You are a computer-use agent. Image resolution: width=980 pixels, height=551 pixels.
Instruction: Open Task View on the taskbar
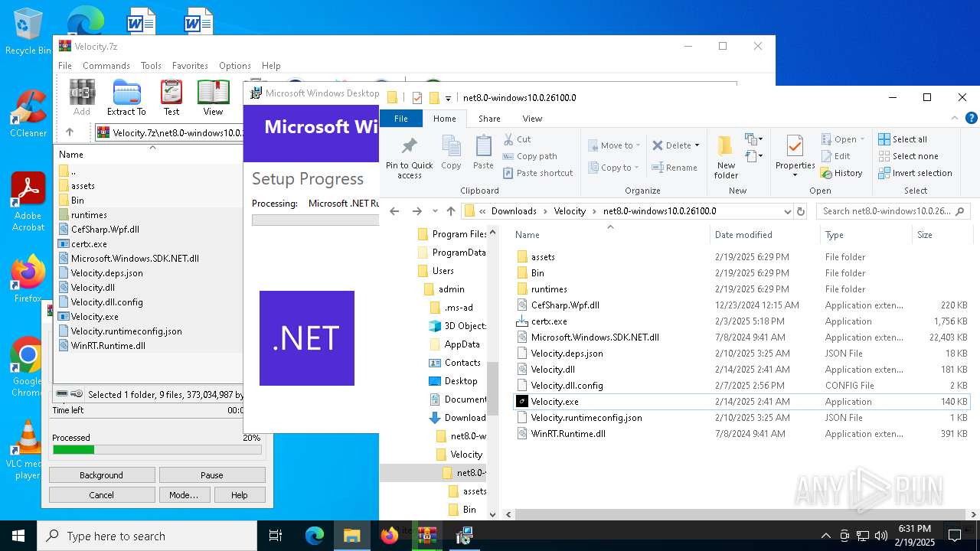click(x=276, y=536)
